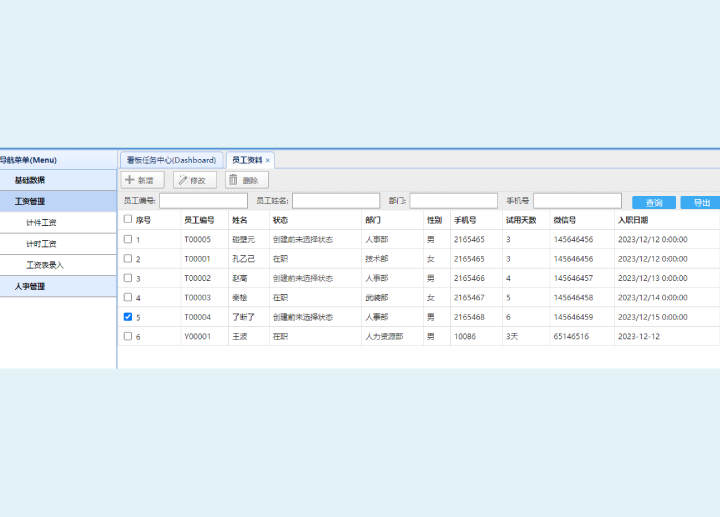Click the 删除 delete button
This screenshot has width=720, height=517.
click(247, 180)
